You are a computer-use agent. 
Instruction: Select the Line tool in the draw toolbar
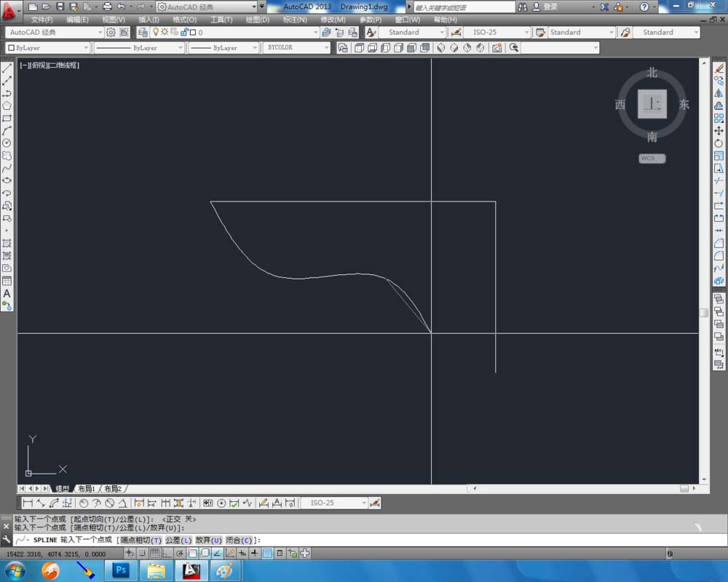(7, 68)
